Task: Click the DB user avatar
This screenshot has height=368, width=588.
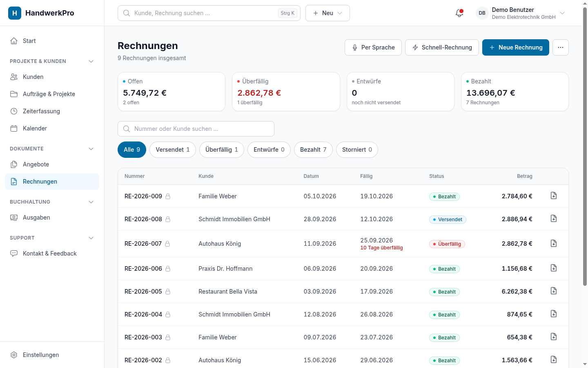Action: (x=482, y=13)
